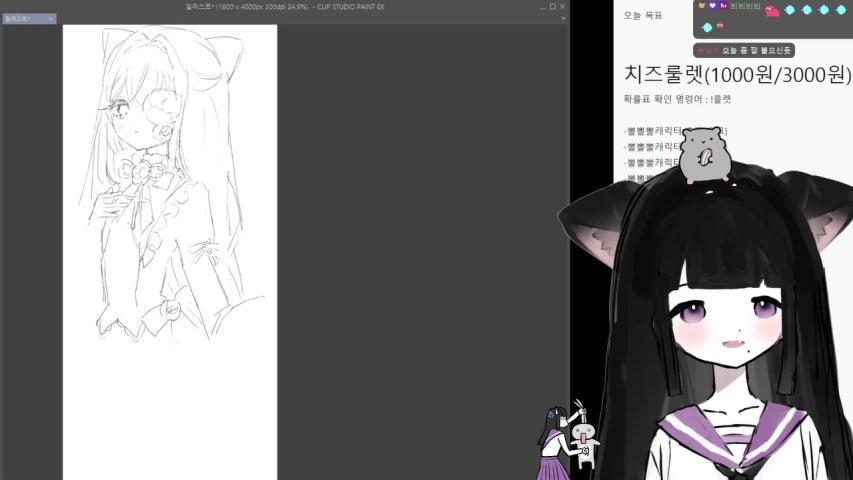Open the canvas tab list chevron below the title bar
The height and width of the screenshot is (480, 853).
tap(563, 18)
